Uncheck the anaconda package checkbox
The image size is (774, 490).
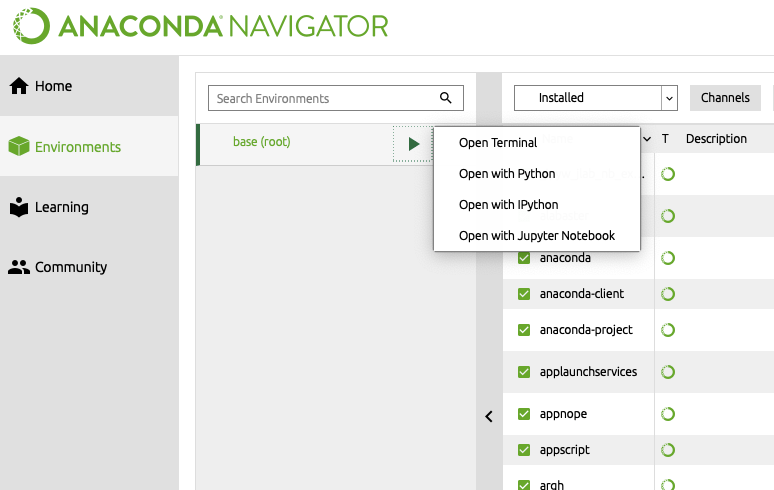pos(524,258)
